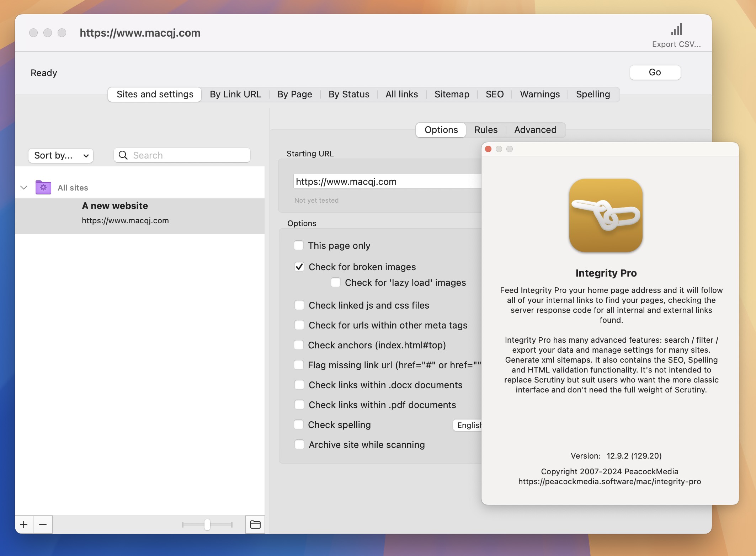This screenshot has height=556, width=756.
Task: Expand the All sites tree item
Action: (23, 187)
